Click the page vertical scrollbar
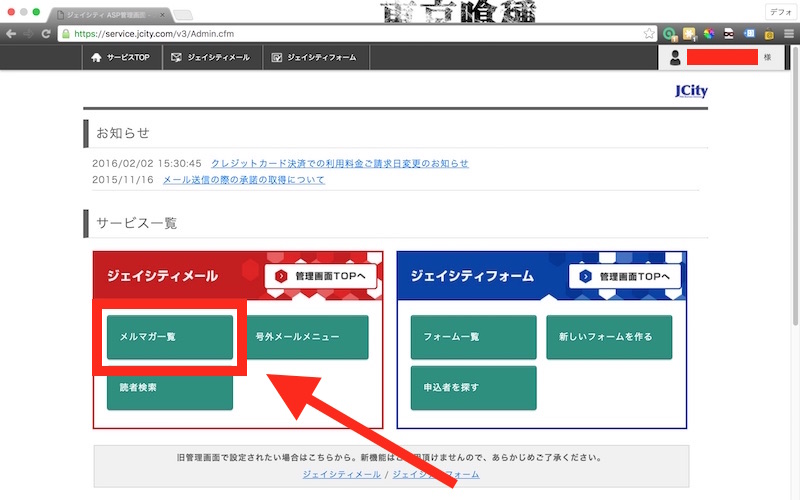This screenshot has height=500, width=800. (x=795, y=186)
